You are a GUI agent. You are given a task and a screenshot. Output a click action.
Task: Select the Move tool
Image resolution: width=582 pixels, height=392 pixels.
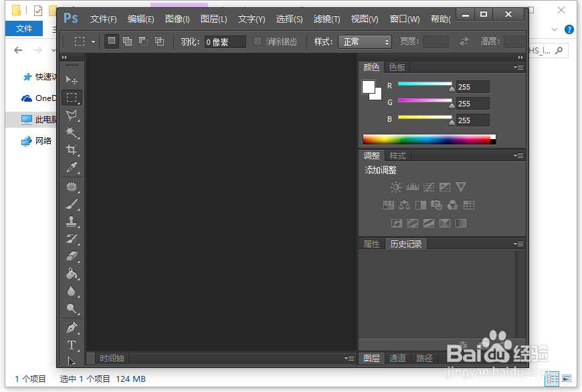tap(72, 80)
